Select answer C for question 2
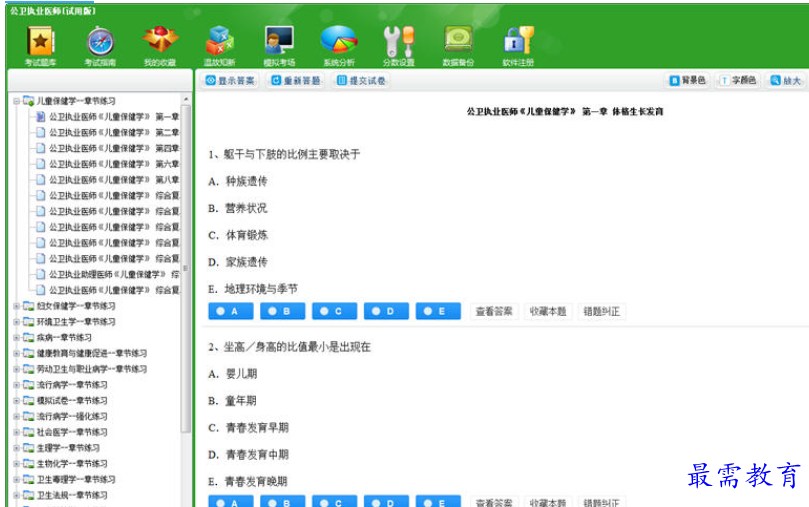This screenshot has width=809, height=507. [x=334, y=501]
